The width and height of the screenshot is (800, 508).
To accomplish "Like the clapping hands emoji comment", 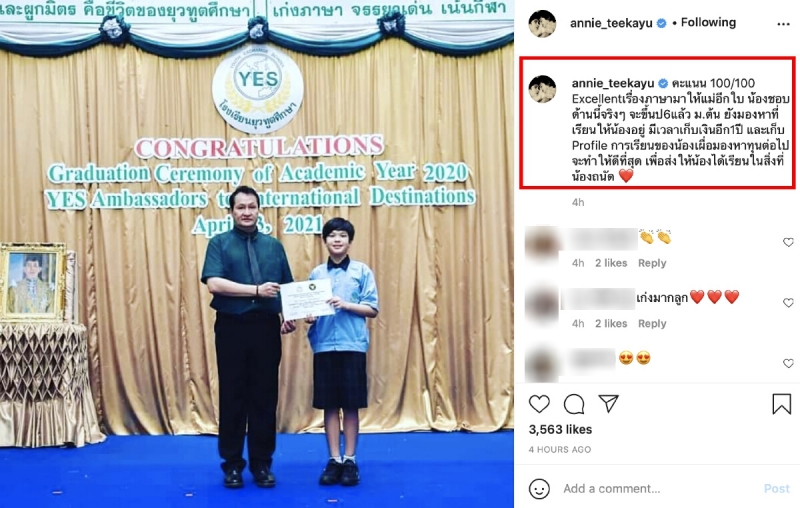I will pyautogui.click(x=788, y=242).
